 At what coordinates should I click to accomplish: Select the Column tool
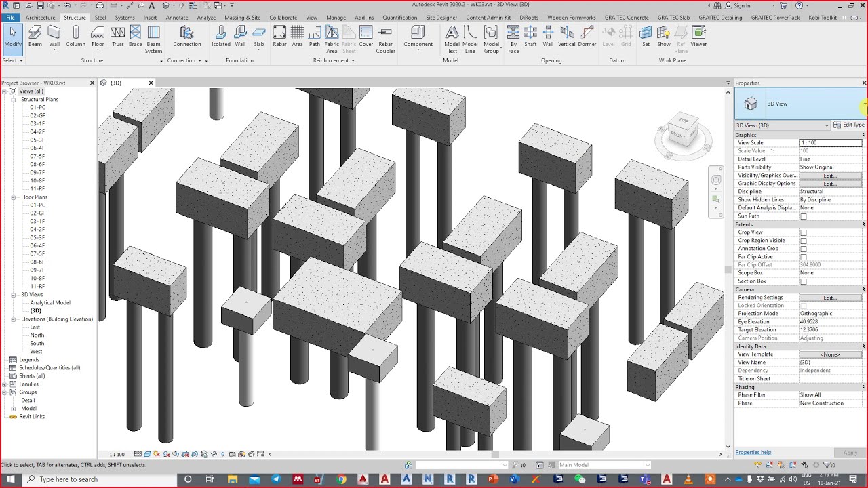(x=75, y=37)
